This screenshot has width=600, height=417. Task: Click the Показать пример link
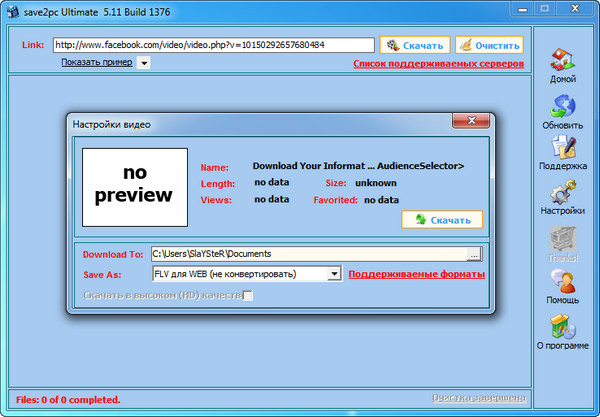[97, 62]
